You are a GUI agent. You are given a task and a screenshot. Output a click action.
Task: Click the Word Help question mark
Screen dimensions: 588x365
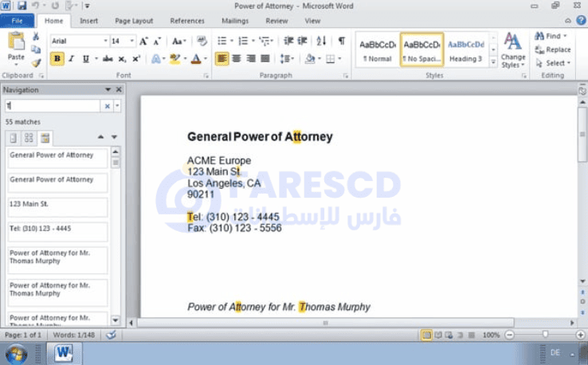click(581, 20)
